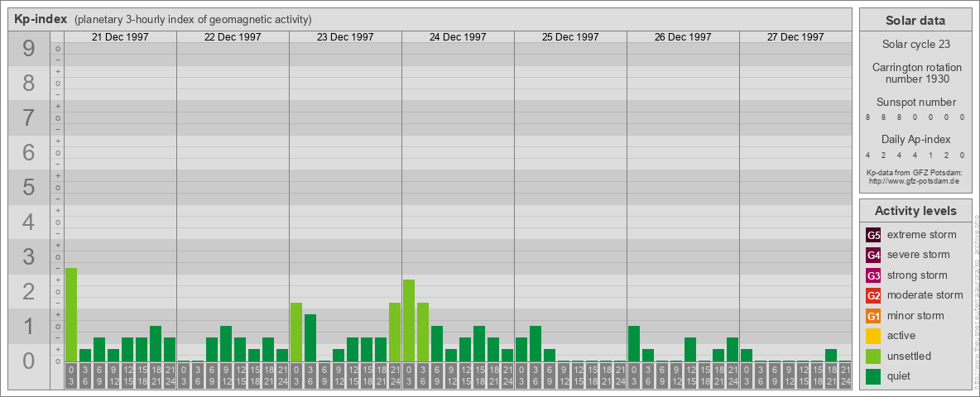Click the G4 severe storm badge
This screenshot has width=980, height=397.
873,255
